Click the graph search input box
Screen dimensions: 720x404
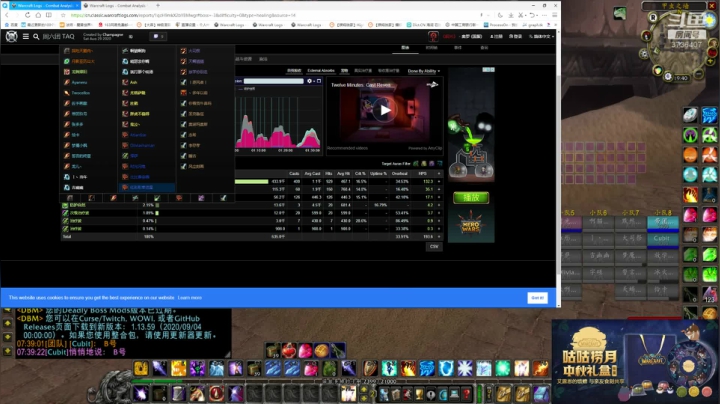coord(274,81)
